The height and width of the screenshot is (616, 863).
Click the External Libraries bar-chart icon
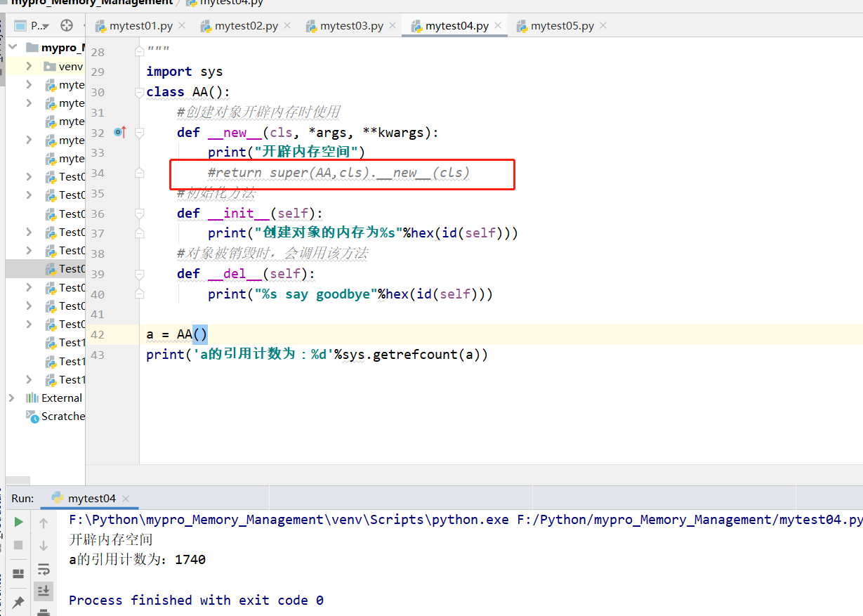coord(32,398)
